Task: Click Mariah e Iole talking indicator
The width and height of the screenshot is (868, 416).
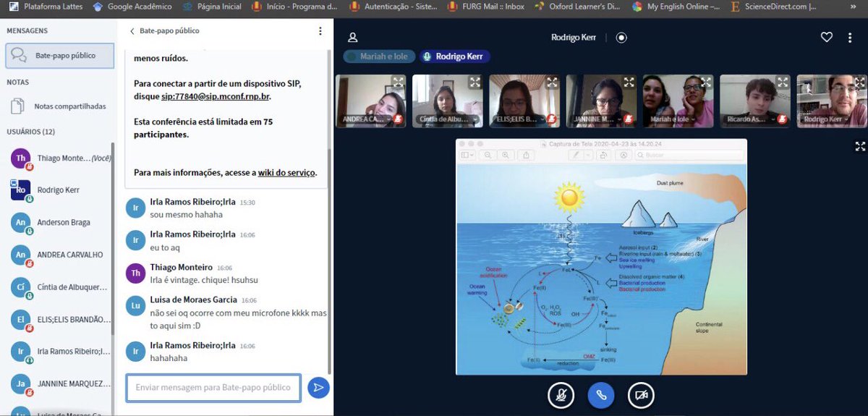Action: pos(379,56)
